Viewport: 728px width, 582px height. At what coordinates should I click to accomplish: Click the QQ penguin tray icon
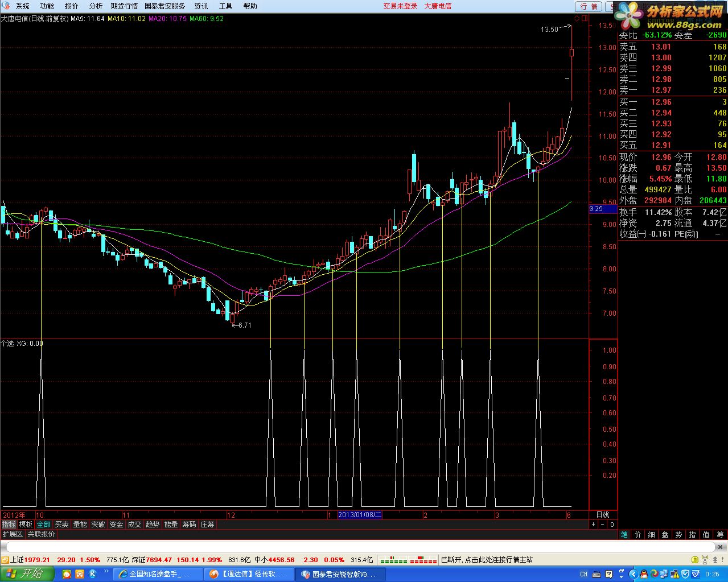[x=644, y=574]
